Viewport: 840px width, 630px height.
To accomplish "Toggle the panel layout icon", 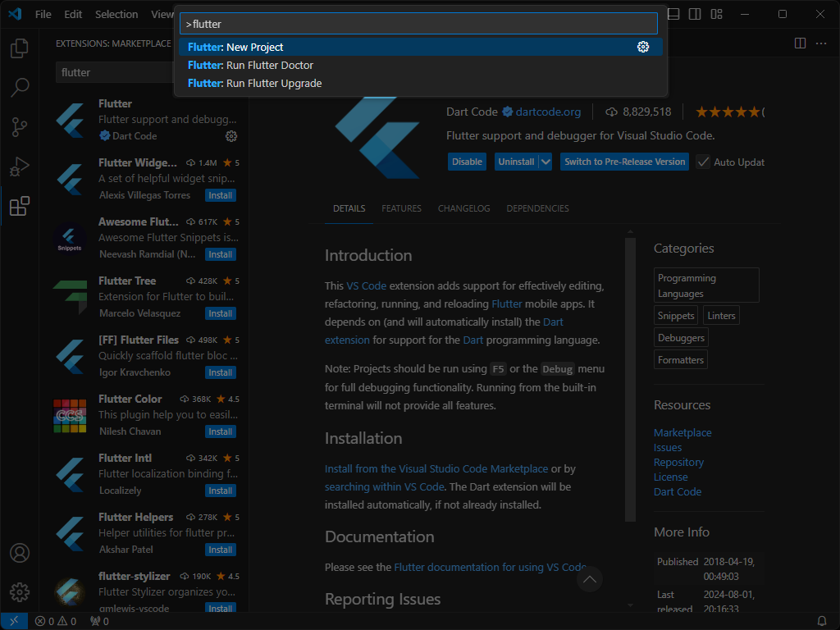I will click(673, 14).
